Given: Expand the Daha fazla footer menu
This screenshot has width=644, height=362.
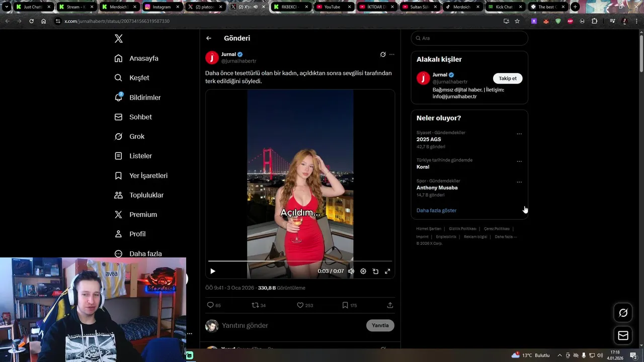Looking at the screenshot, I should coord(506,237).
